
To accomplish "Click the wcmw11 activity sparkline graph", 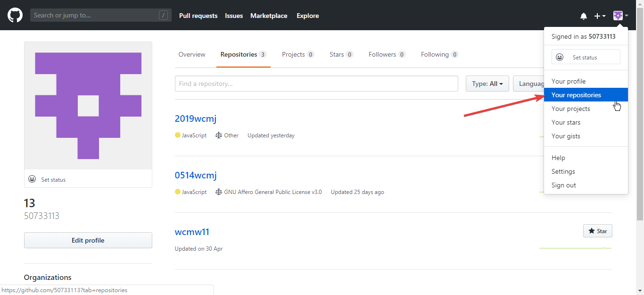I will (576, 248).
